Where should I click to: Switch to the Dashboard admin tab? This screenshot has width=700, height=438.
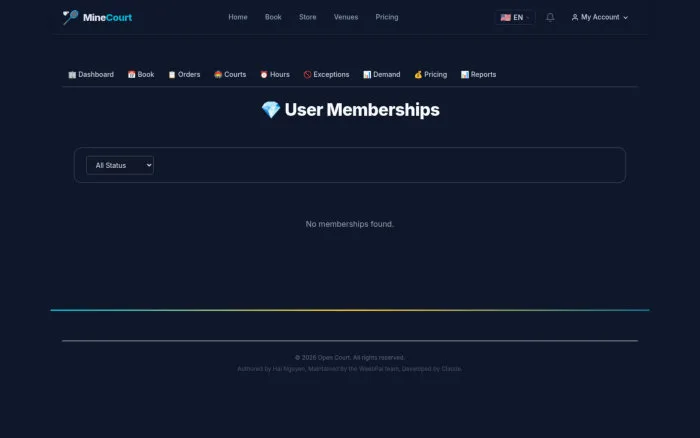click(91, 75)
